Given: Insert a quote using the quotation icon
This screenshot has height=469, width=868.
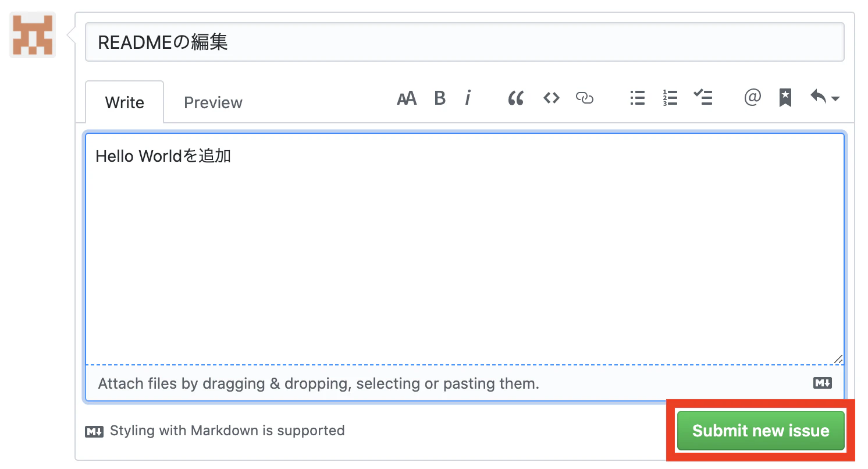Looking at the screenshot, I should click(515, 98).
